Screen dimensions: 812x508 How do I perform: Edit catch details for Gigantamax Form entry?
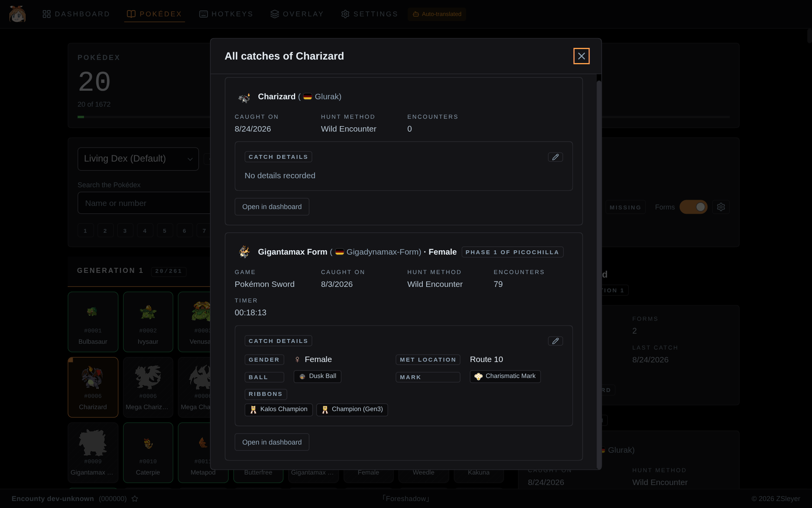[x=555, y=341]
